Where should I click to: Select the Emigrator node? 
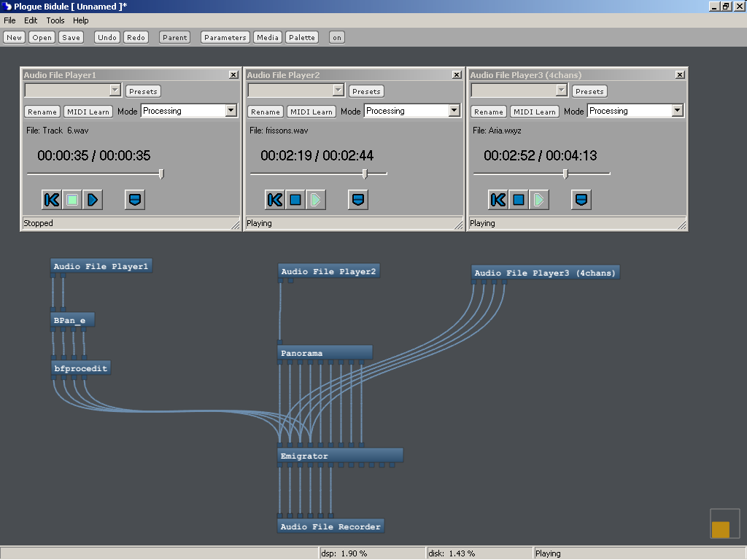340,456
